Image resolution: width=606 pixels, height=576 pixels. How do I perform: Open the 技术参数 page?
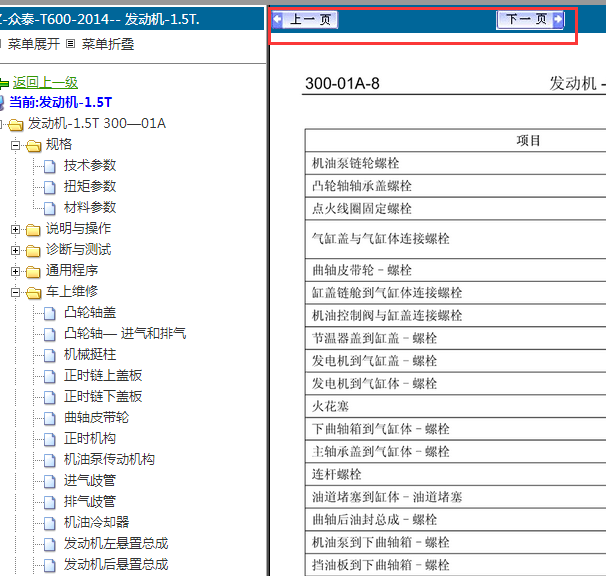[90, 165]
